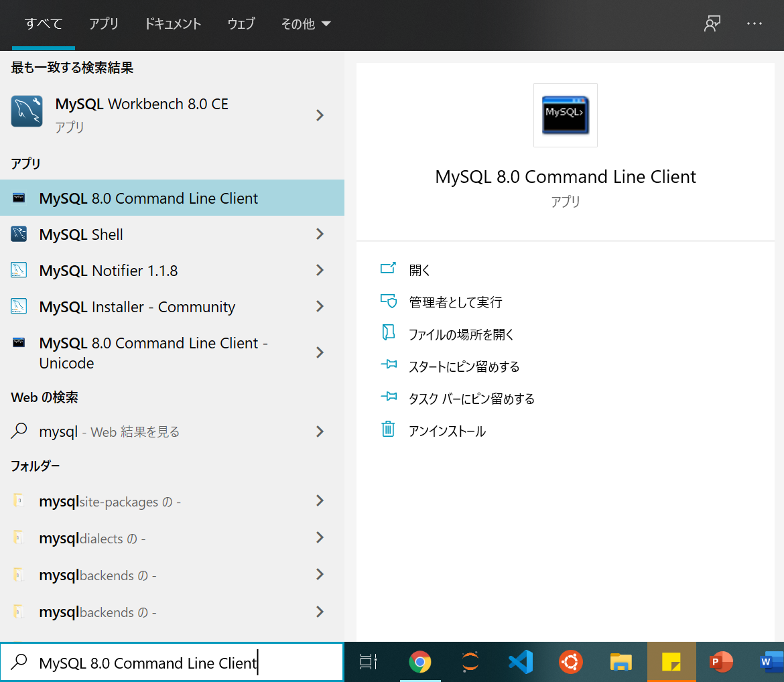Image resolution: width=784 pixels, height=682 pixels.
Task: Select the MySQL Installer - Community result
Action: click(x=172, y=306)
